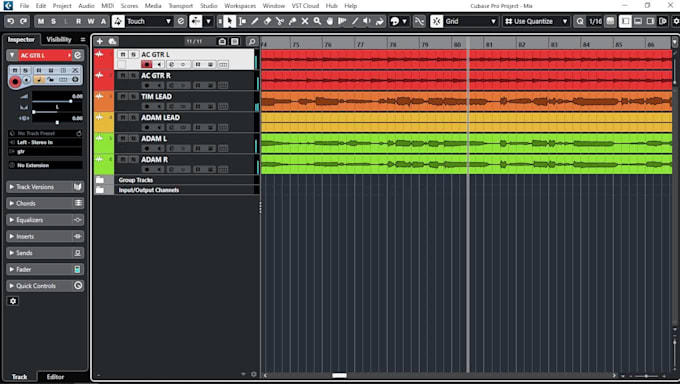
Task: Expand the Sends inspector section
Action: click(x=45, y=253)
